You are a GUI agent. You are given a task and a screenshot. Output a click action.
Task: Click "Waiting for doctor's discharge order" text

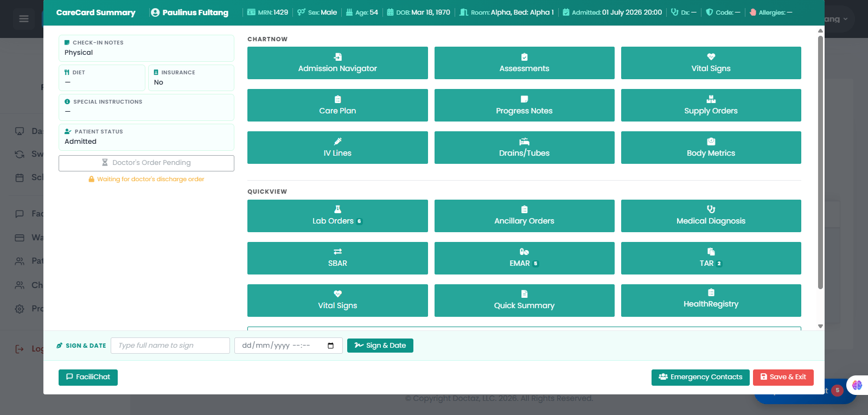[x=151, y=179]
